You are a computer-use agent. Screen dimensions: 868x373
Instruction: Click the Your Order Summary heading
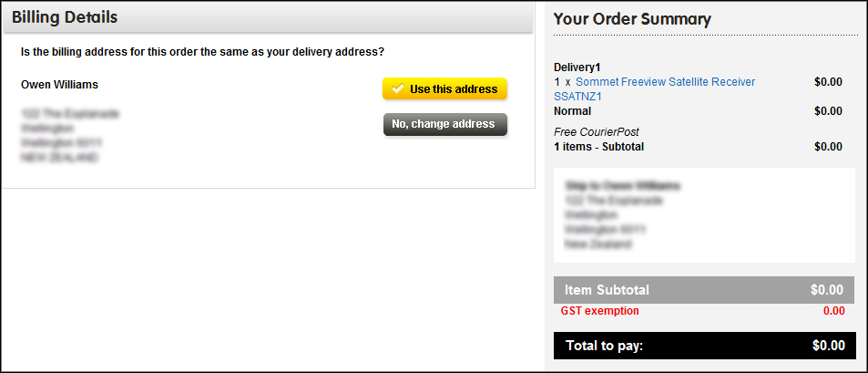pos(632,19)
